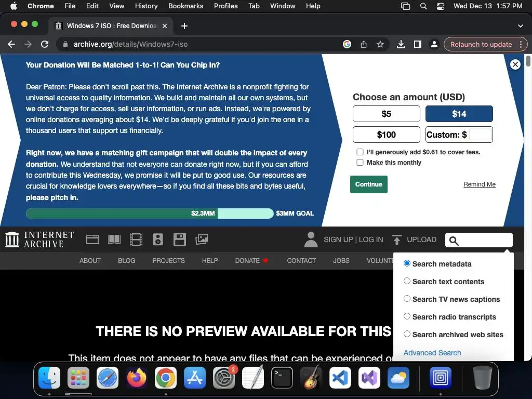532x399 pixels.
Task: Click the green Continue button
Action: 368,184
